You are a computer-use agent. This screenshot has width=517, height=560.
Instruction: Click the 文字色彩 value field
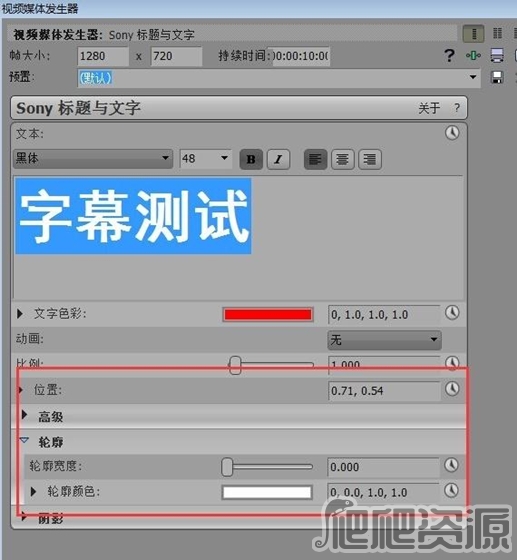coord(384,315)
